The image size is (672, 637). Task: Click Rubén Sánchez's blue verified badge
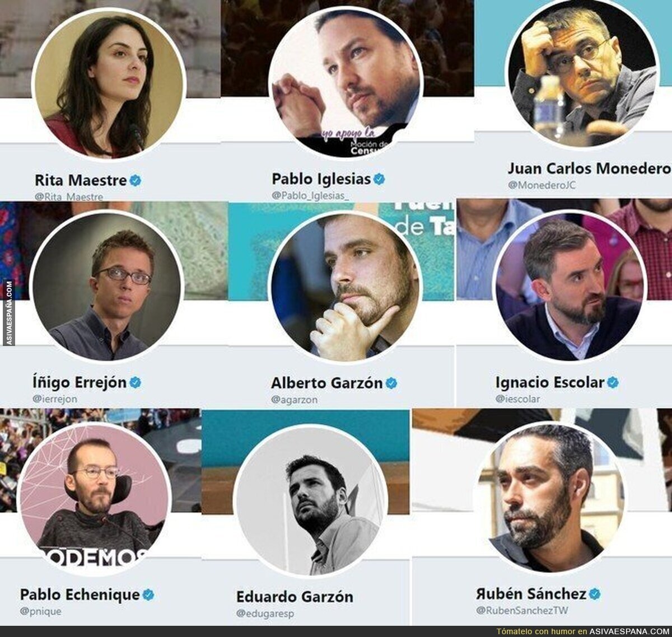(x=595, y=594)
